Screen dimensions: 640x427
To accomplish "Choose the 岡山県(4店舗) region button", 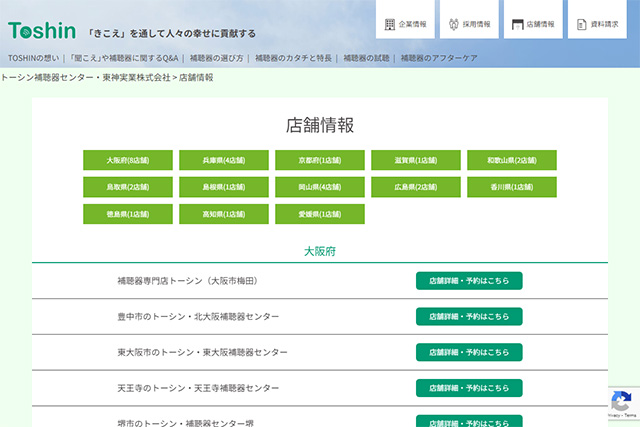I will click(320, 187).
